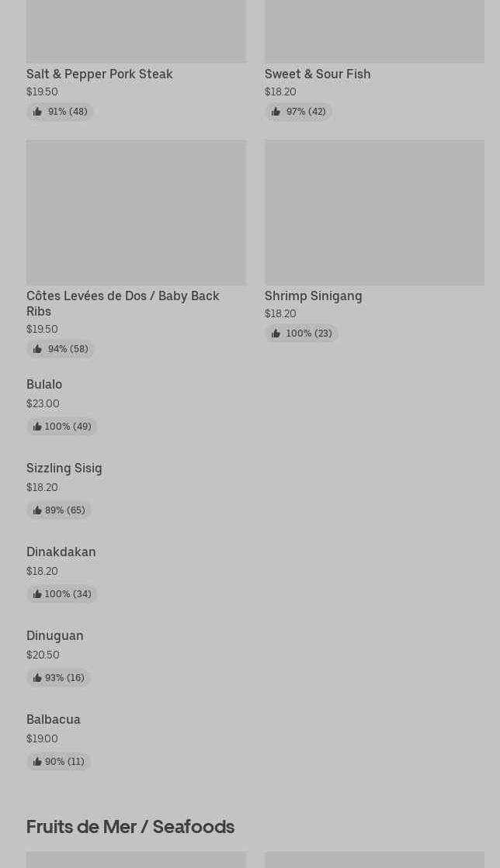Click thumbs-up icon under Shrimp Sinigang
This screenshot has width=500, height=868.
point(276,334)
